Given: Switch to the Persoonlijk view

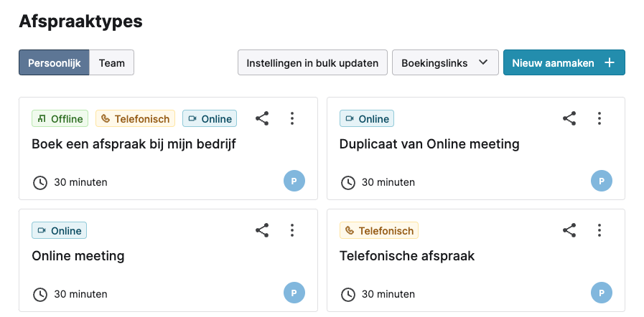Looking at the screenshot, I should pos(54,62).
